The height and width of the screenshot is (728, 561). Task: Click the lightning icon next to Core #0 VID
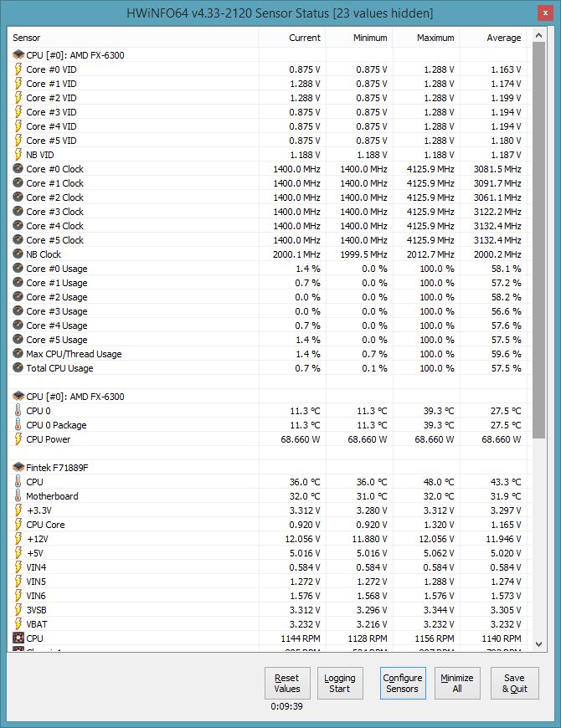pyautogui.click(x=18, y=69)
